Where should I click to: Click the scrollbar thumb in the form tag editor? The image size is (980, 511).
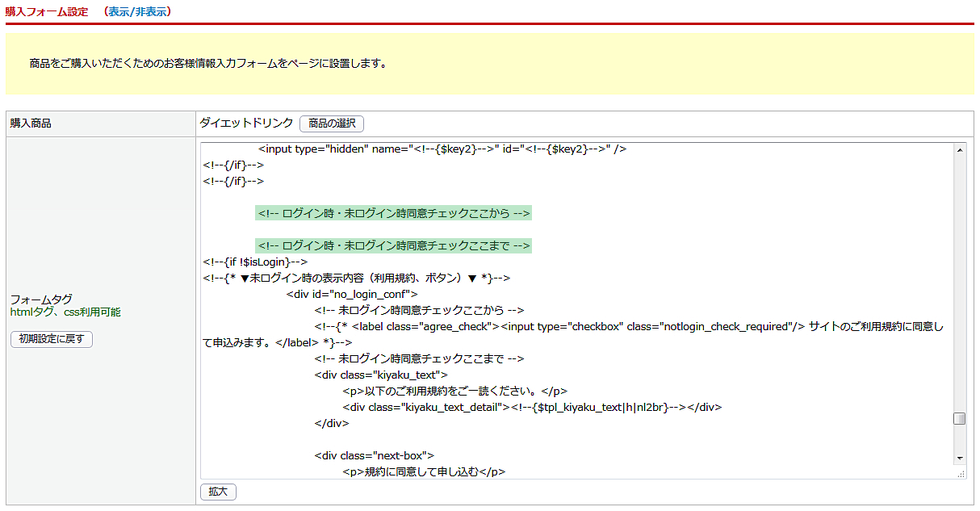click(959, 418)
